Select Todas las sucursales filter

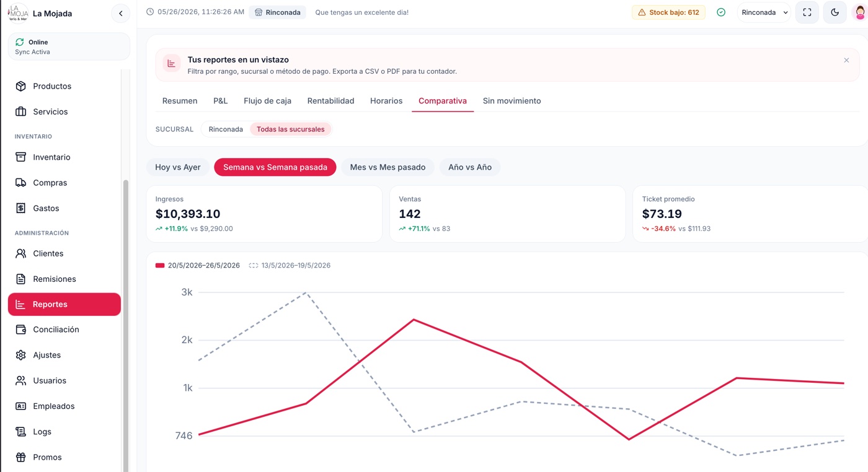(x=291, y=129)
